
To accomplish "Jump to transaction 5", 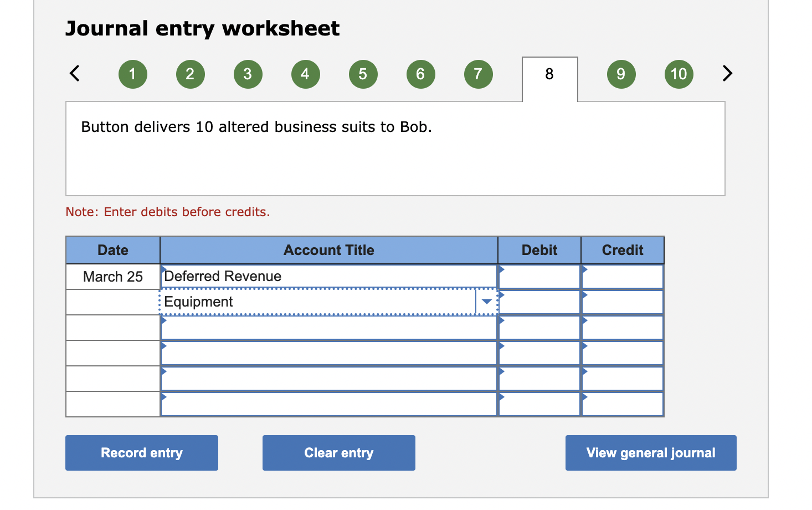I will [x=363, y=74].
